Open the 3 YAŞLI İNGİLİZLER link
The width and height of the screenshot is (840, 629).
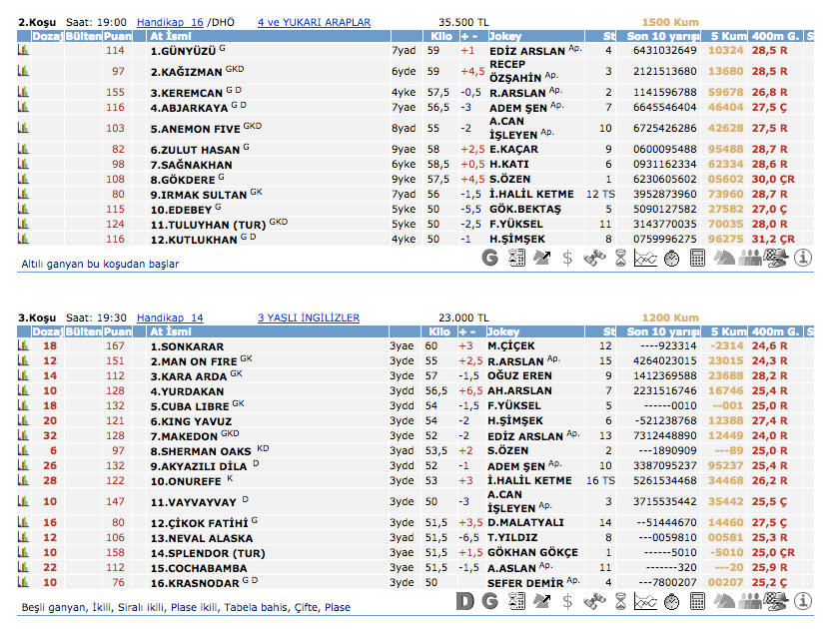[308, 317]
